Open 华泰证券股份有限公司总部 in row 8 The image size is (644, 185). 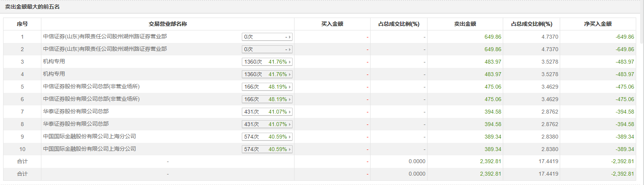point(76,124)
